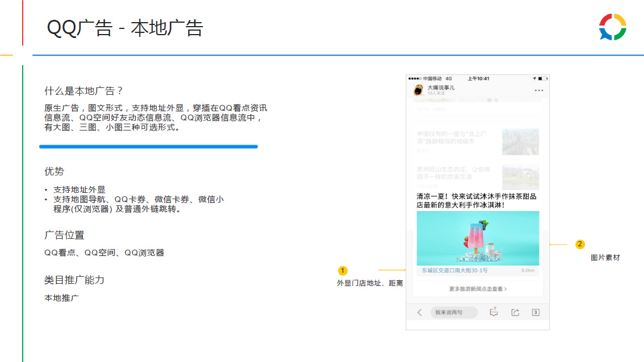Click the bullet about 支持地图导航、QQ卡券
The image size is (644, 362).
pos(138,204)
